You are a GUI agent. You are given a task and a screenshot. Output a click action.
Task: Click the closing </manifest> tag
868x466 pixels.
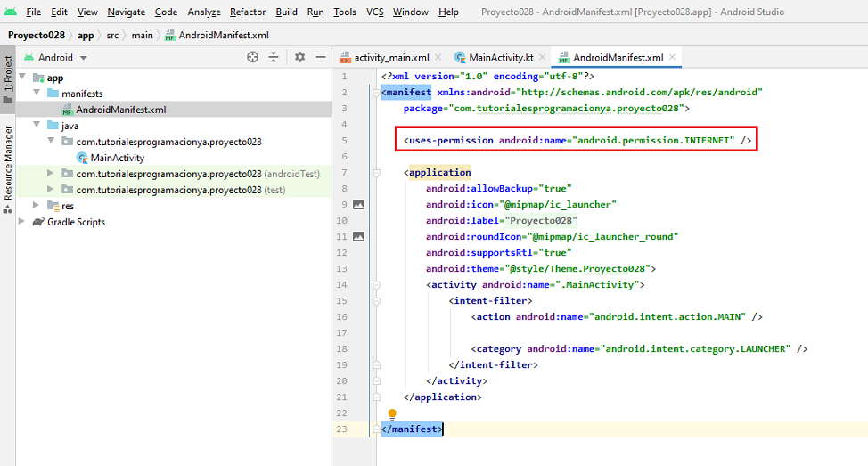[x=412, y=429]
